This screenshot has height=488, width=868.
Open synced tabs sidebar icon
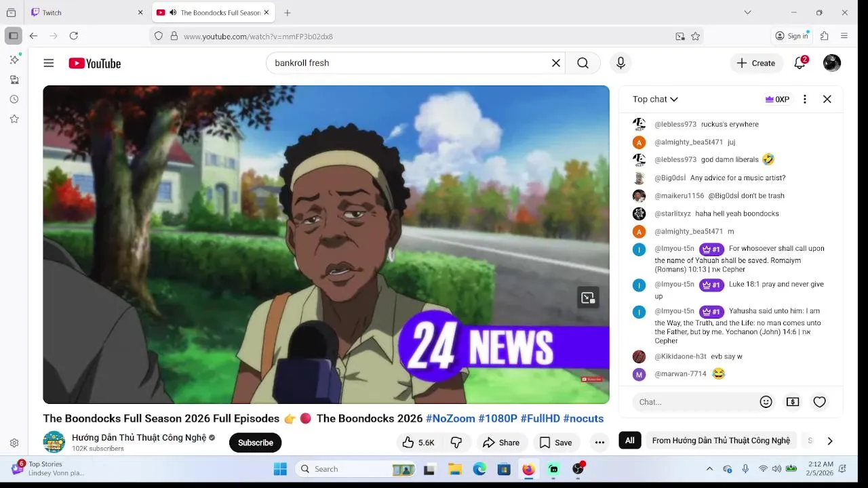[14, 79]
